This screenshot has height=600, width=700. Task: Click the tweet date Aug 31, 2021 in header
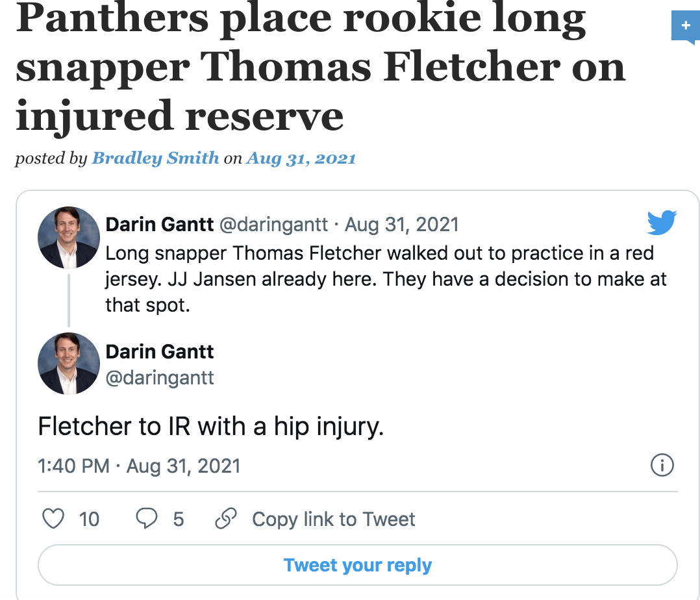pos(402,224)
